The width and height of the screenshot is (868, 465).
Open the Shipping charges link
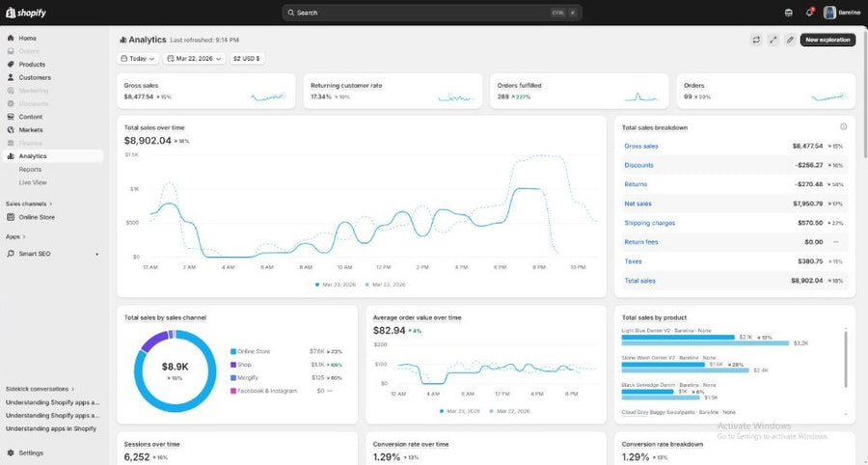(649, 223)
